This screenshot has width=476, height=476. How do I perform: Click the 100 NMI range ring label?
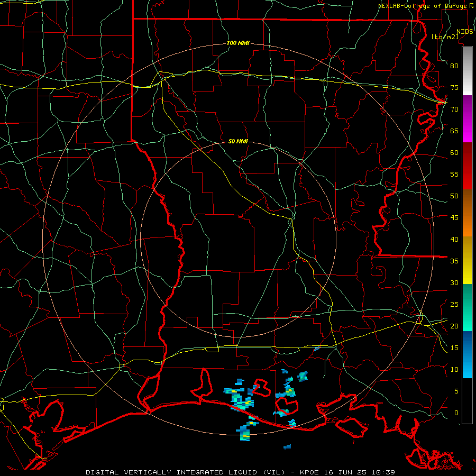click(238, 43)
